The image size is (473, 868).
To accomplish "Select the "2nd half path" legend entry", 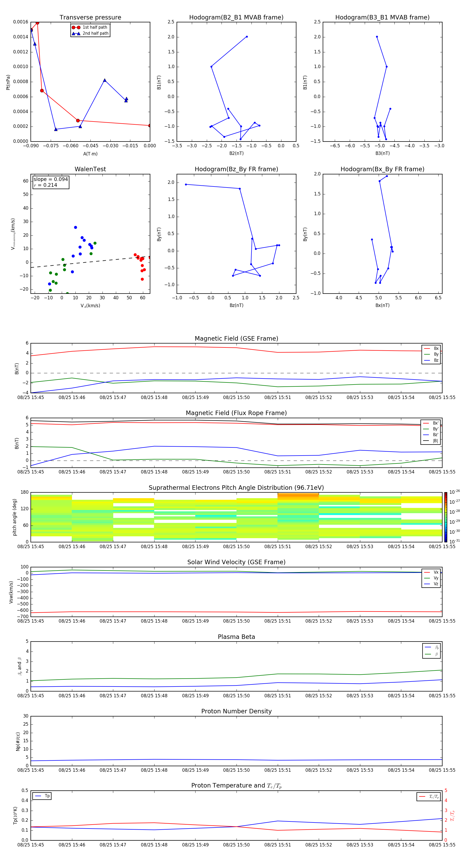I will (90, 33).
